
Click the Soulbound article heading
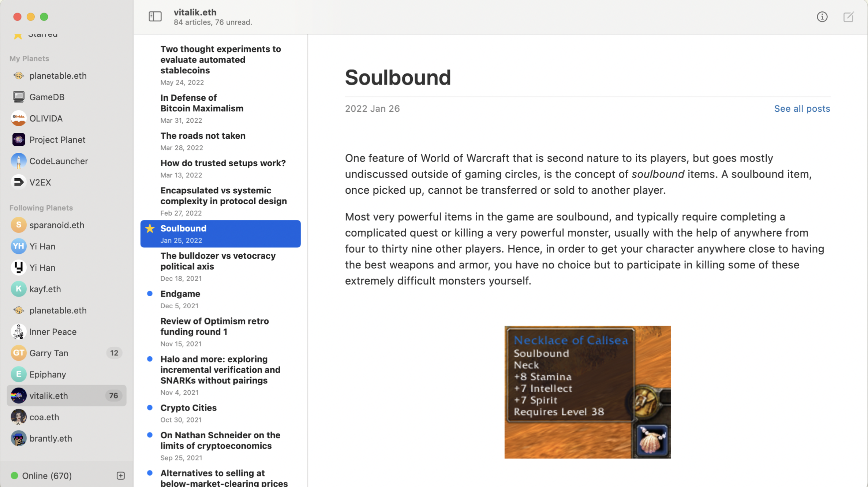[x=398, y=77]
